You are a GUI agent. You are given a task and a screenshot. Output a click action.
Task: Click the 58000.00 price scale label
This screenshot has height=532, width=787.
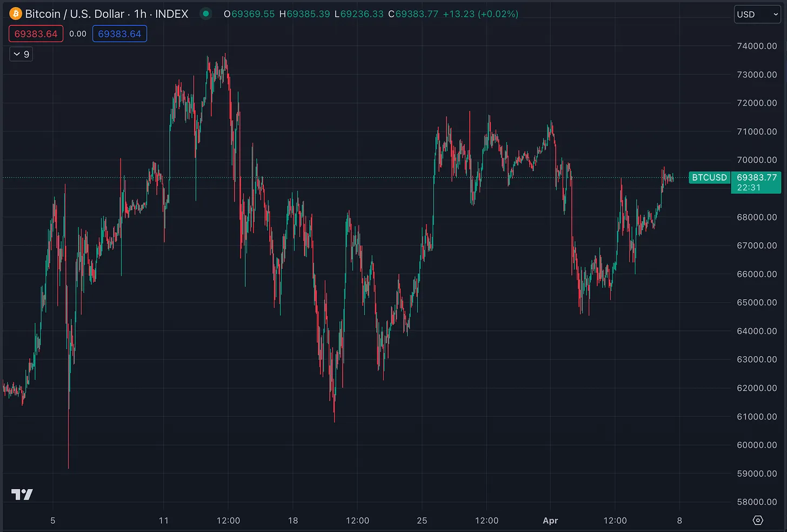(757, 502)
